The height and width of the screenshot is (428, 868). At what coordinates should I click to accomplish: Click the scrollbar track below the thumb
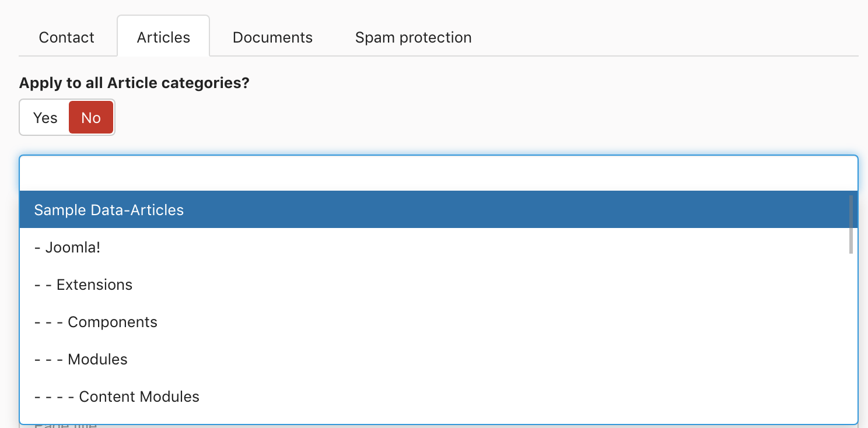pos(851,338)
